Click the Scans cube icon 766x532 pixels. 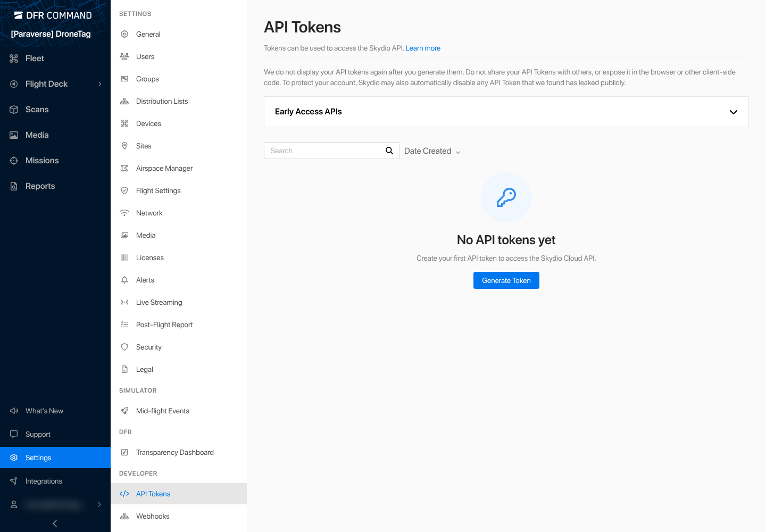click(14, 110)
